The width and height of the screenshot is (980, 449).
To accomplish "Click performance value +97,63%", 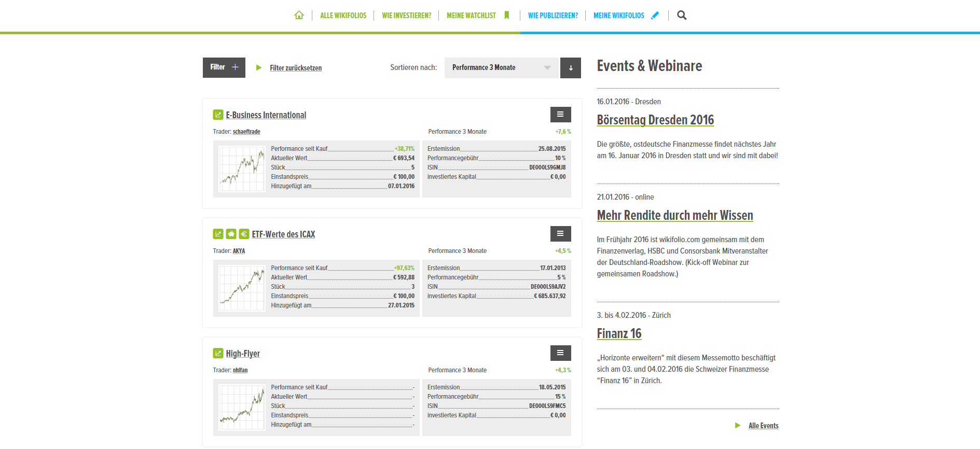I will point(404,268).
